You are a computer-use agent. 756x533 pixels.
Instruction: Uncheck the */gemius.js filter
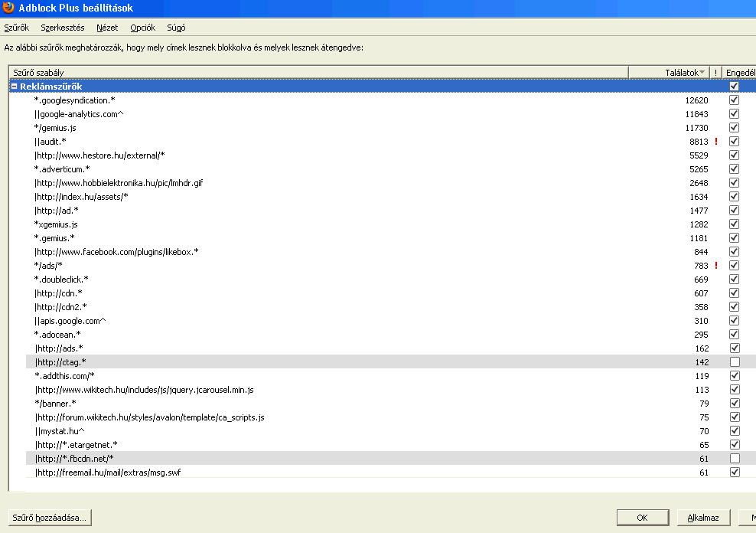click(735, 128)
